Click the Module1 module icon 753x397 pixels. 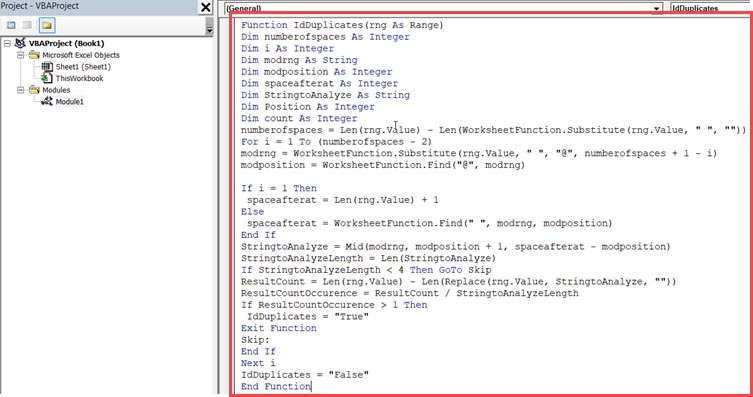47,101
